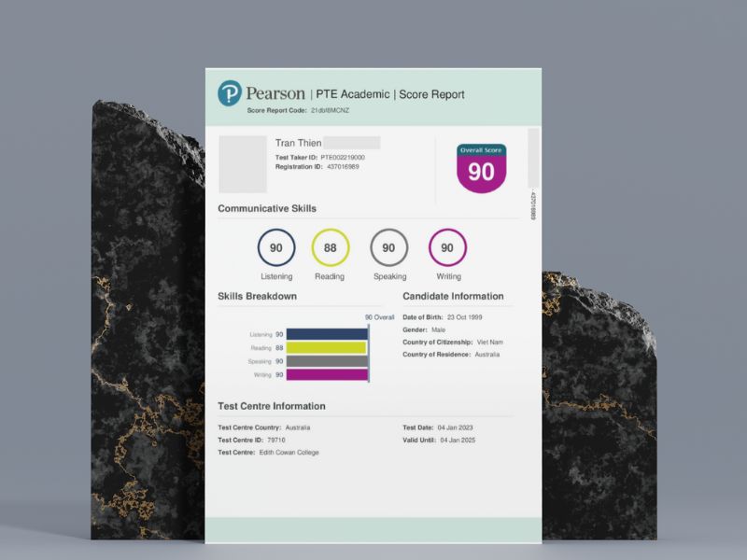Click the '90 Overall' chart label

[380, 317]
